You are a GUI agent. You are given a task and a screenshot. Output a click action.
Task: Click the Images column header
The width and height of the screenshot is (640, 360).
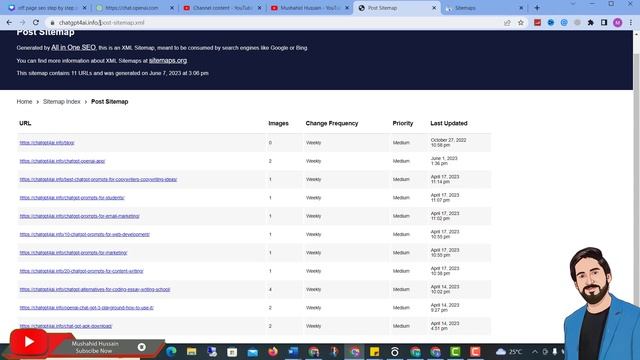(278, 123)
